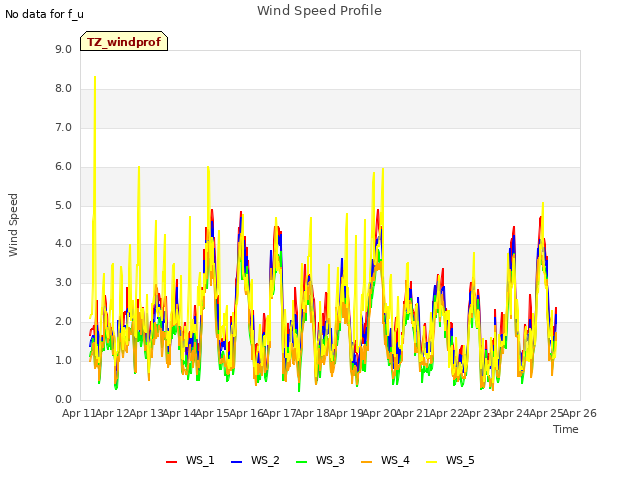Click the WS_2 blue legend swatch
Image resolution: width=640 pixels, height=480 pixels.
coord(237,462)
